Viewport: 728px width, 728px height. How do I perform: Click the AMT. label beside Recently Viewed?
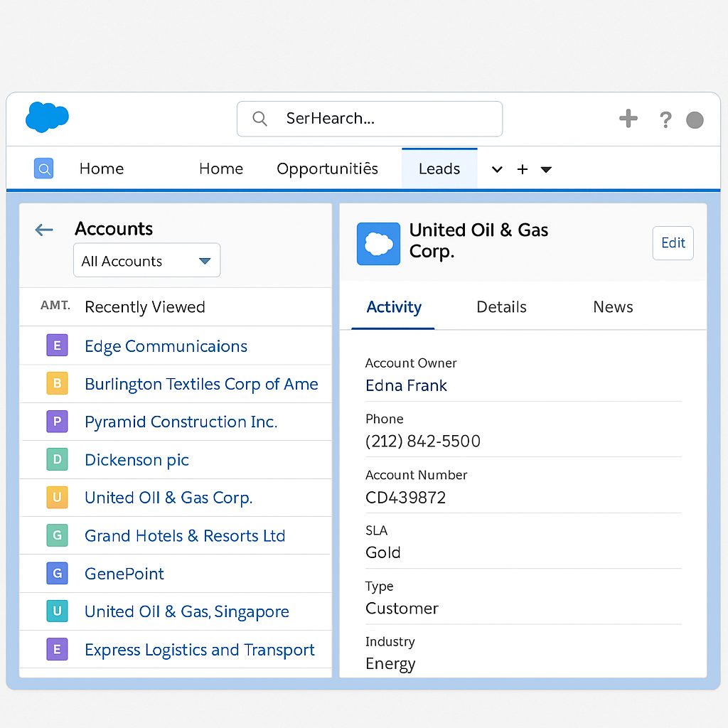[x=55, y=305]
